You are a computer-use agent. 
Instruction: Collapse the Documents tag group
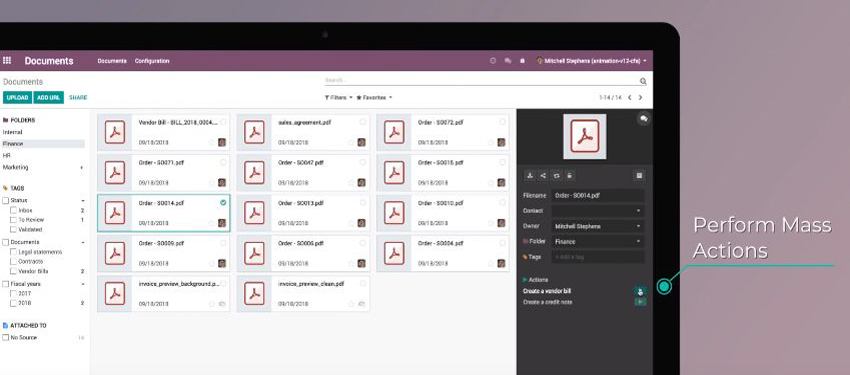click(x=83, y=242)
